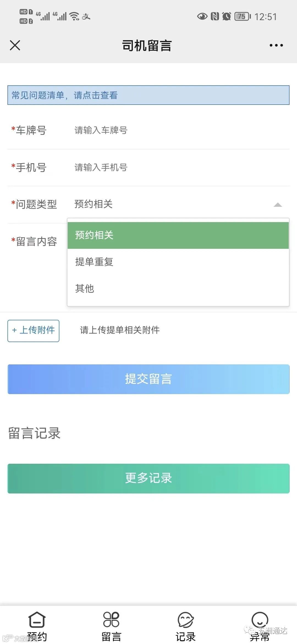297x644 pixels.
Task: Close the 司机留言 page with X
Action: (x=15, y=45)
